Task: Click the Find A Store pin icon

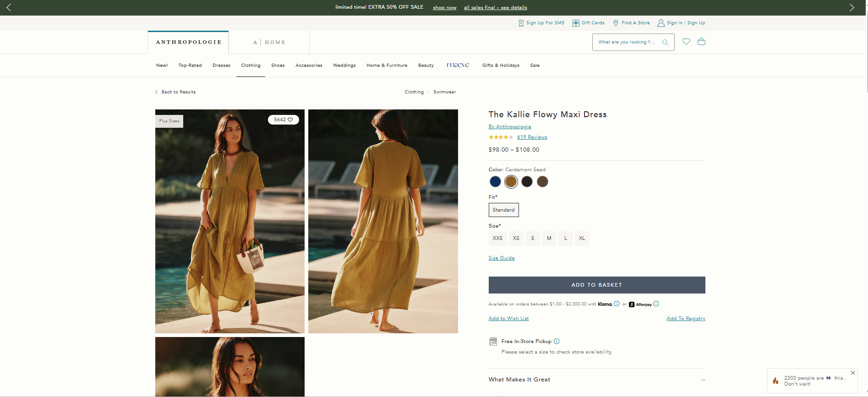Action: (616, 23)
